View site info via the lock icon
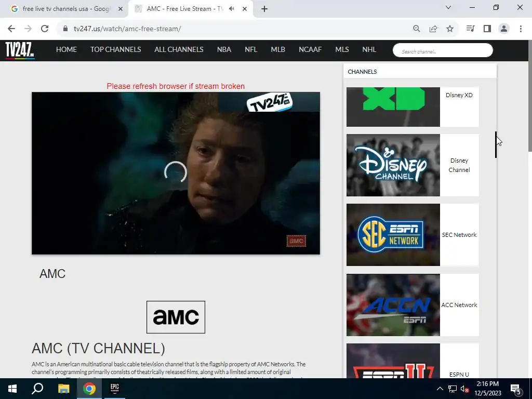532x399 pixels. coord(65,29)
